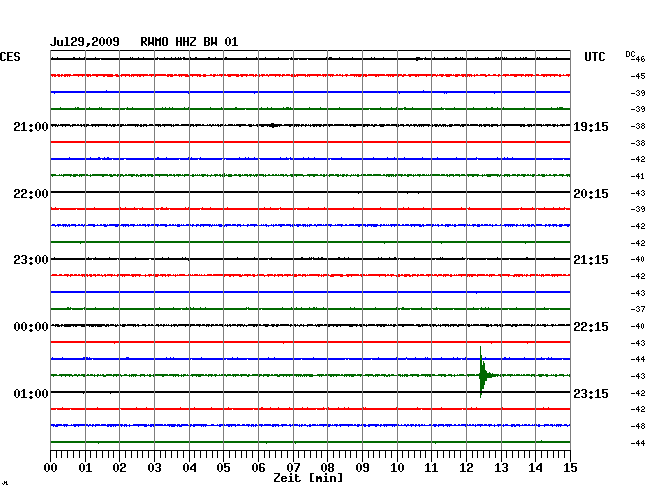Click the "22:00" local time label
Image resolution: width=650 pixels, height=494 pixels.
(x=31, y=194)
